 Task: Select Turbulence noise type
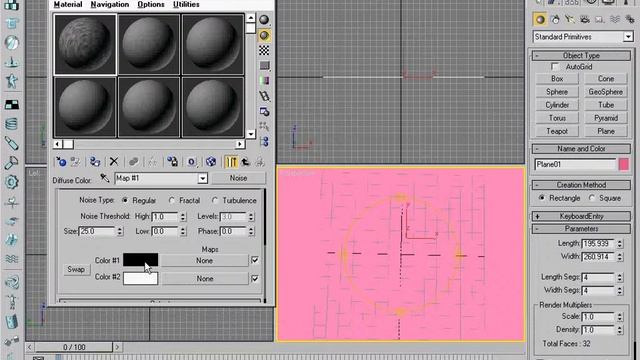click(x=215, y=200)
